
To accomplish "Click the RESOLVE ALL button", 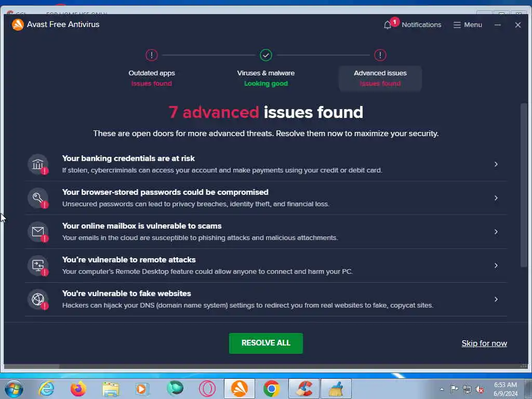I will (266, 343).
